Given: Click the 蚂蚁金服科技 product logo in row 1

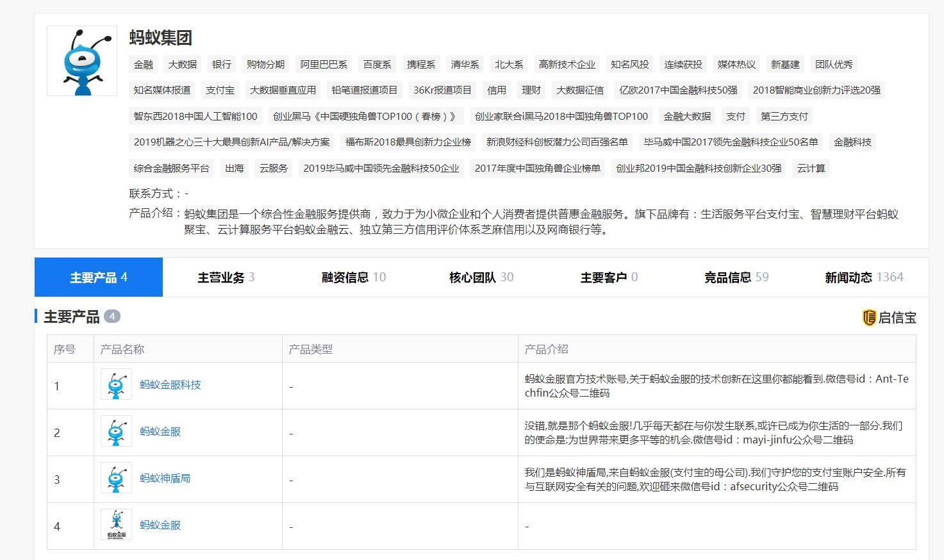Looking at the screenshot, I should coord(115,385).
